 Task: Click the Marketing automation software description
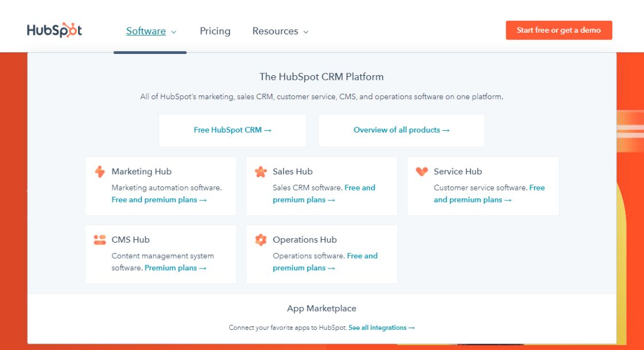167,188
